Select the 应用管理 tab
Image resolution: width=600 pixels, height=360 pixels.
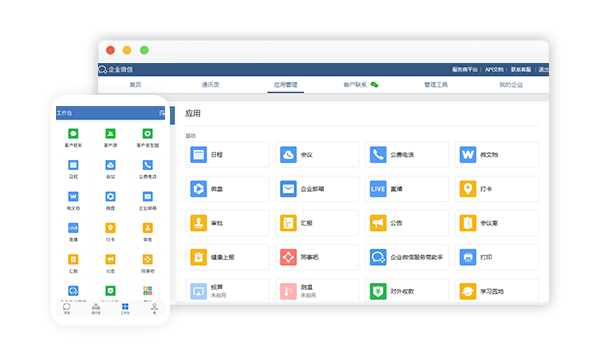(x=285, y=85)
